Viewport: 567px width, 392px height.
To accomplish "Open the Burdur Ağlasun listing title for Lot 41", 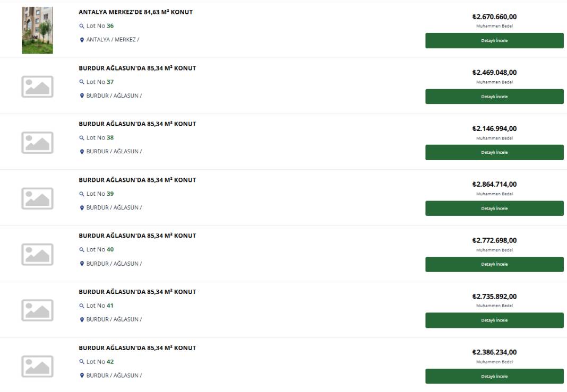I will click(x=138, y=292).
